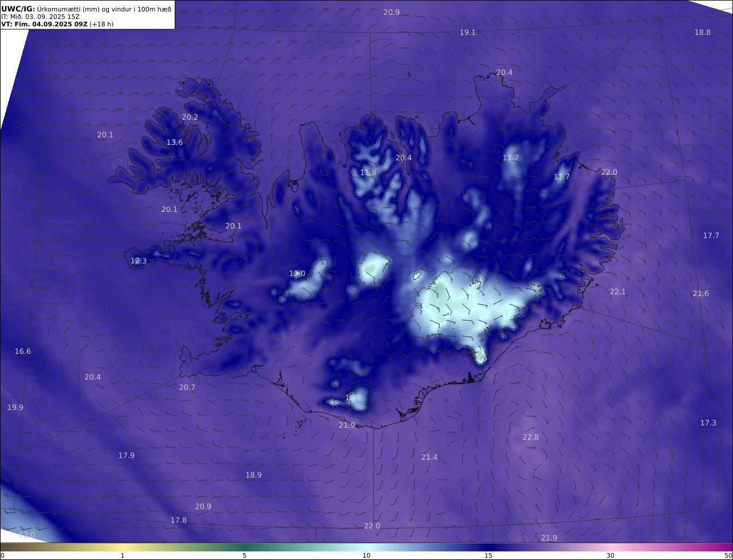Click the 22.8 value label
The height and width of the screenshot is (560, 733).
pyautogui.click(x=531, y=437)
